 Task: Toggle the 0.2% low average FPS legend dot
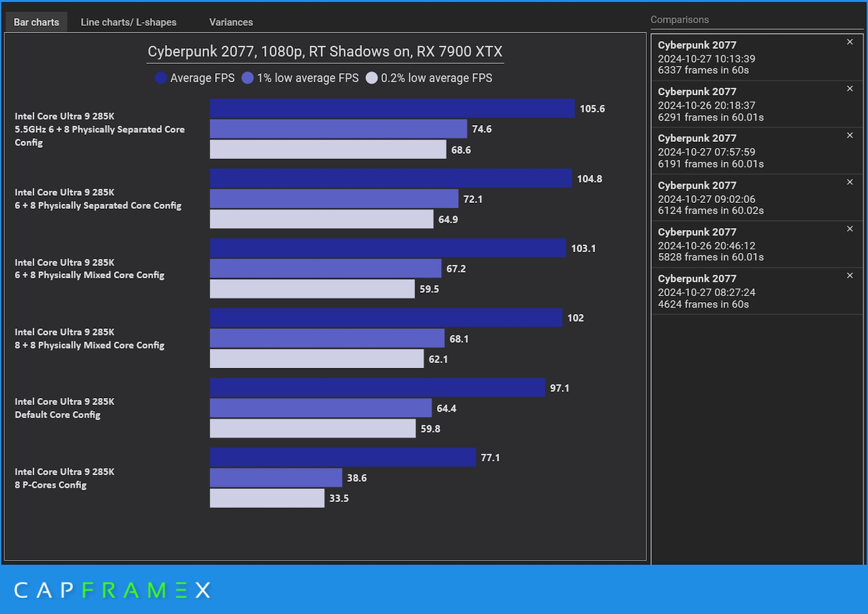pos(372,78)
